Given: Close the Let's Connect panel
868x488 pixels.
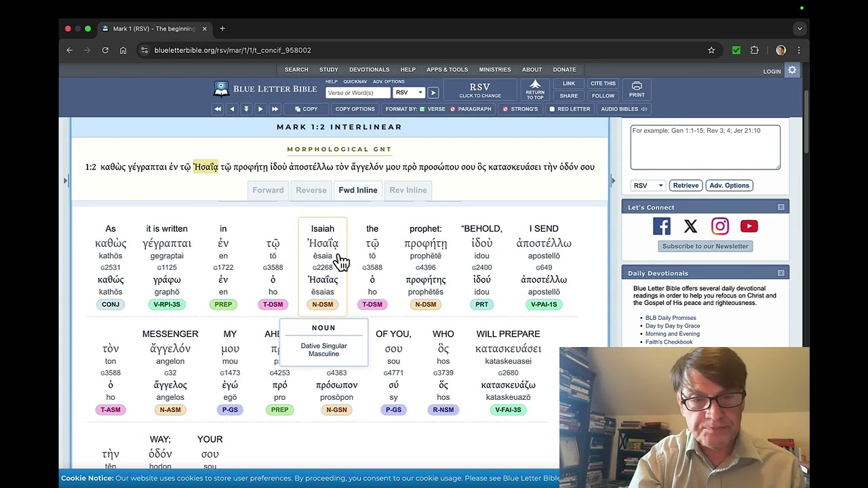Looking at the screenshot, I should (781, 207).
